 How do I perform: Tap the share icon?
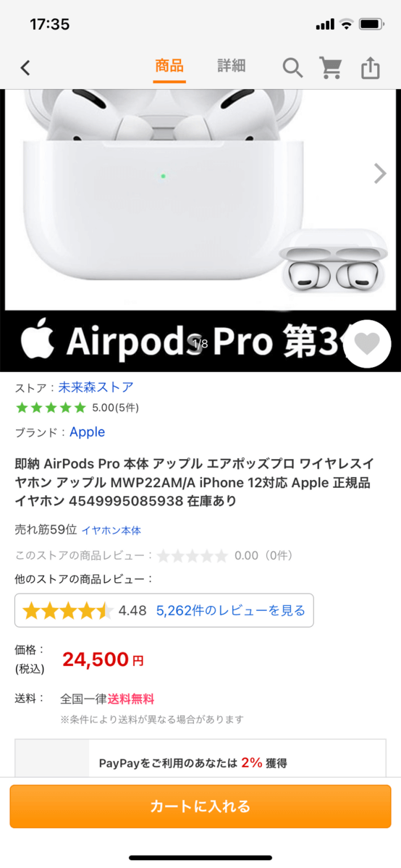371,67
